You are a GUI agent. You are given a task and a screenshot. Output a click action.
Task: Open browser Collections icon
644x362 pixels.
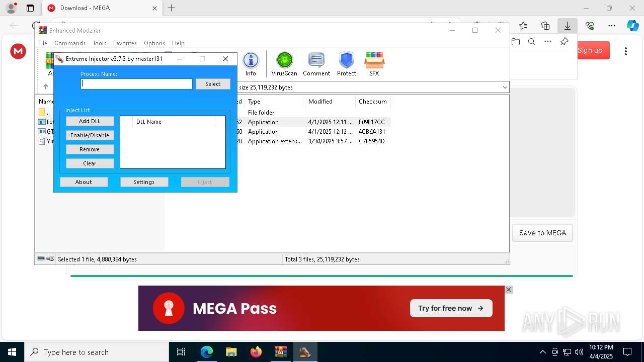545,26
